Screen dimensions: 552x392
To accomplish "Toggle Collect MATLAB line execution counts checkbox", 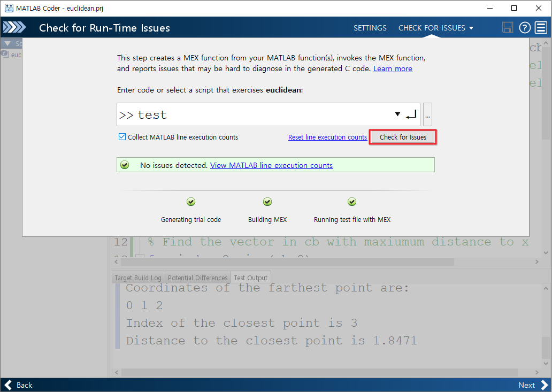I will [x=122, y=137].
